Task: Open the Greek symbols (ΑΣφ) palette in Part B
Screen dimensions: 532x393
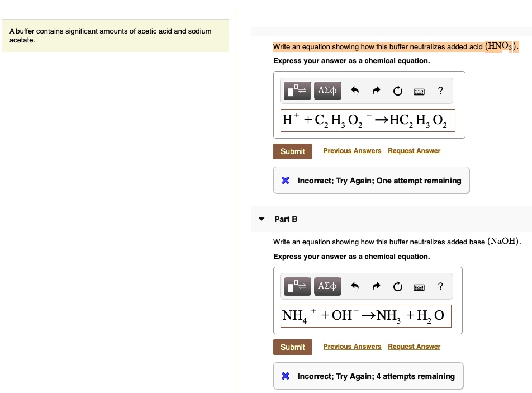Action: pyautogui.click(x=327, y=286)
